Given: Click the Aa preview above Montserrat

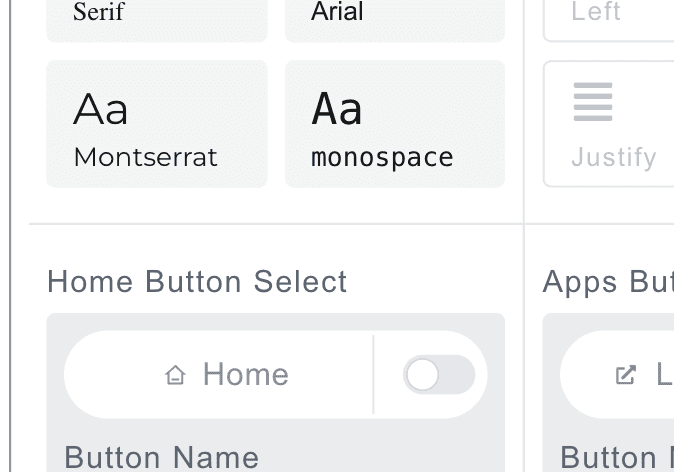Looking at the screenshot, I should [101, 108].
